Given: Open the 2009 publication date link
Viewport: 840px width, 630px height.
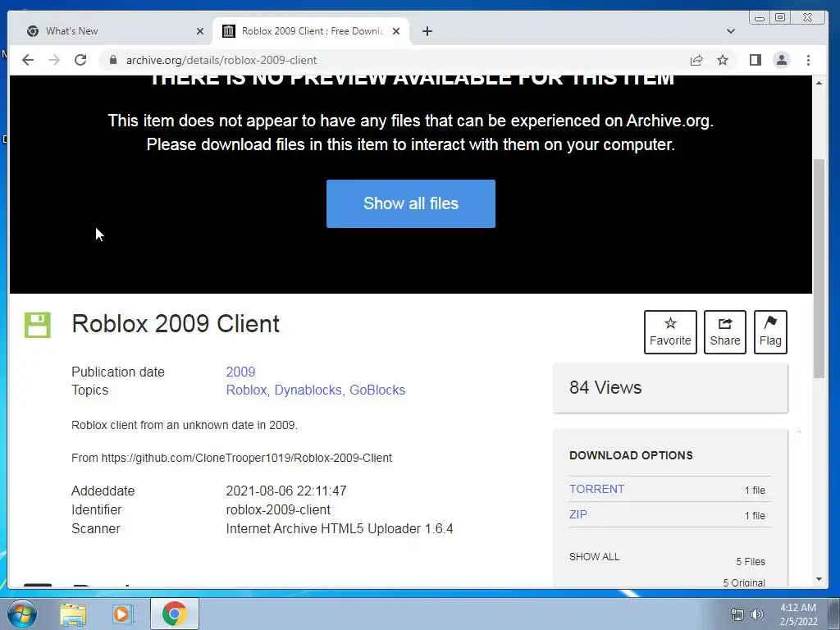Looking at the screenshot, I should [x=240, y=372].
